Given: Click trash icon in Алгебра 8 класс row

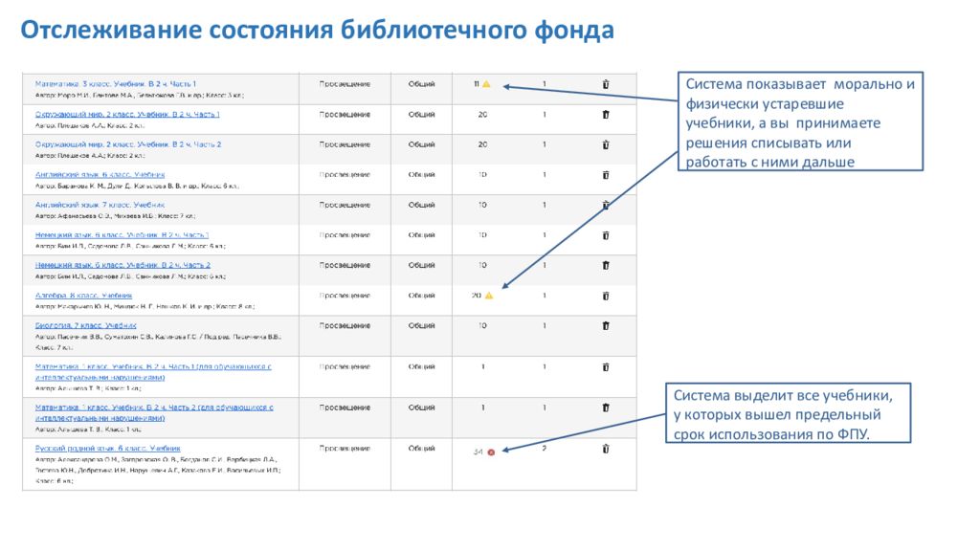Looking at the screenshot, I should point(606,296).
